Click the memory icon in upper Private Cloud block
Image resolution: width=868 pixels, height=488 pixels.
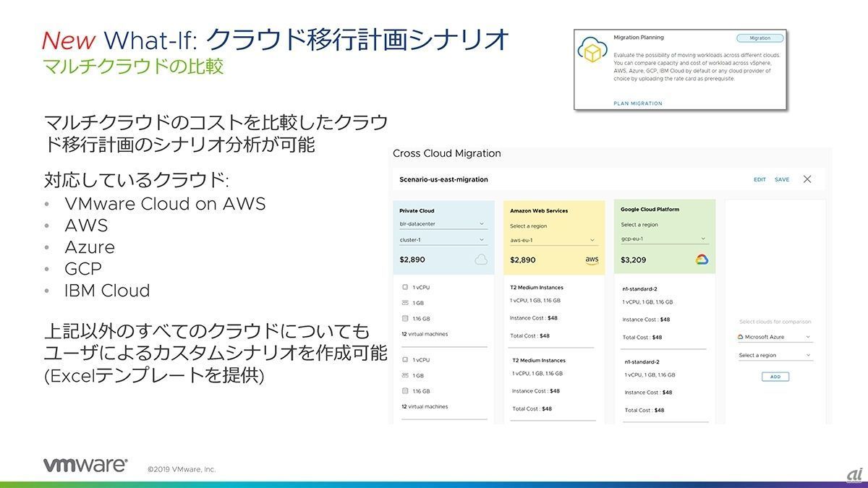click(x=404, y=303)
